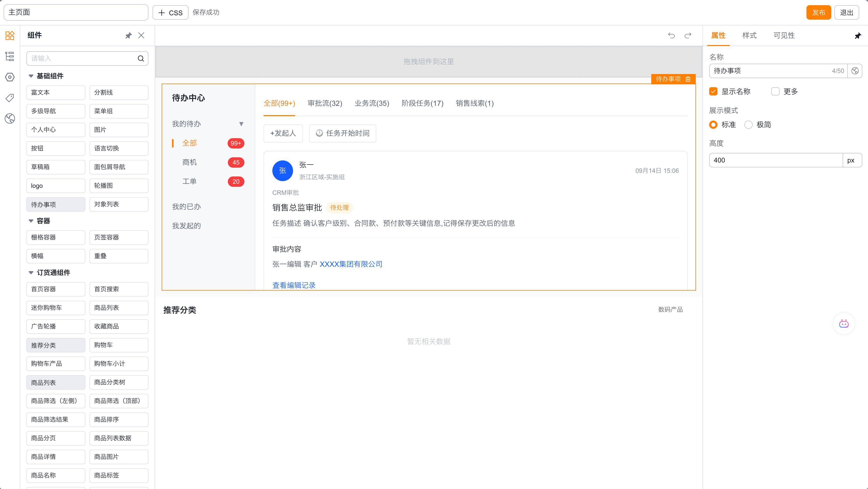Collapse the 订货通组件 section
This screenshot has height=489, width=868.
pos(31,273)
